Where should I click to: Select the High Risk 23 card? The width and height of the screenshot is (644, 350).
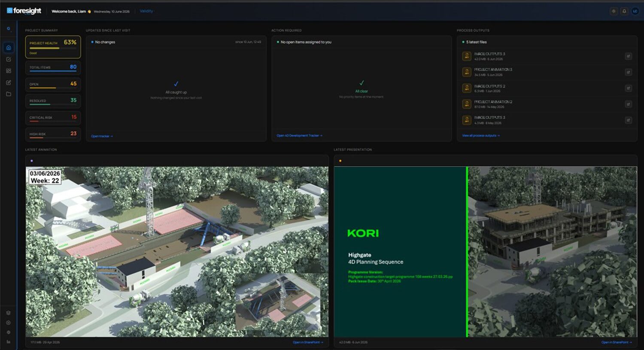pyautogui.click(x=53, y=134)
